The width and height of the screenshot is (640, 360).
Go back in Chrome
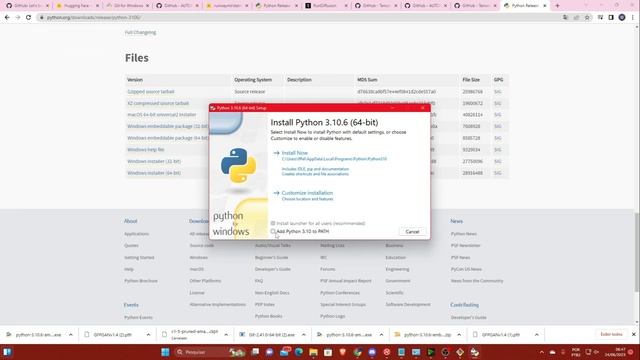tap(7, 18)
